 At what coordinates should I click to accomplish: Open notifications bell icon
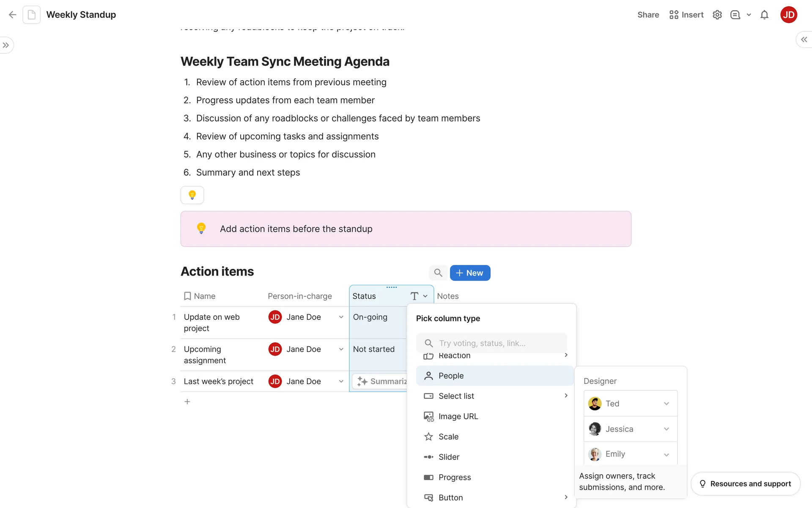[764, 15]
